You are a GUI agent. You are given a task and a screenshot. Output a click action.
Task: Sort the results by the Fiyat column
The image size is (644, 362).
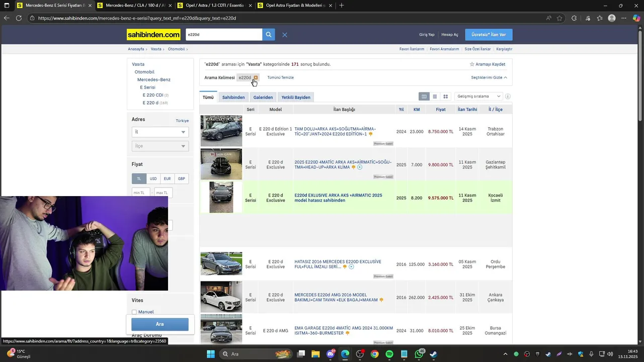coord(441,109)
